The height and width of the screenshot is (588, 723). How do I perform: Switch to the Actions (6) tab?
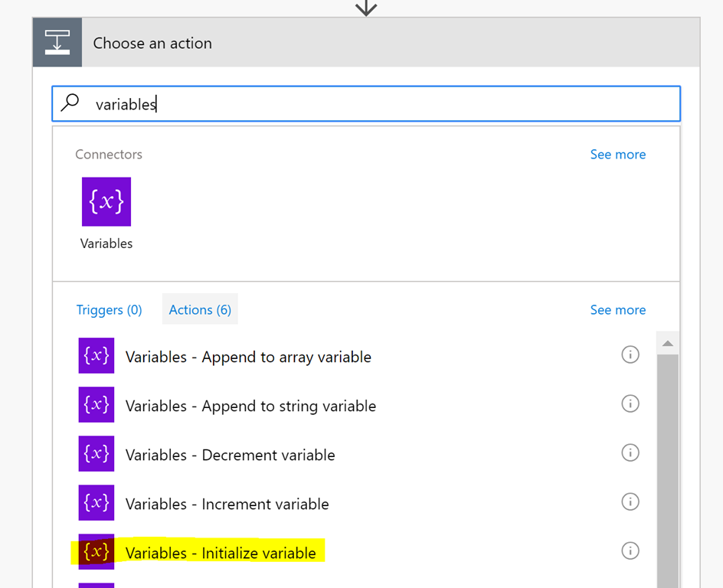point(200,309)
